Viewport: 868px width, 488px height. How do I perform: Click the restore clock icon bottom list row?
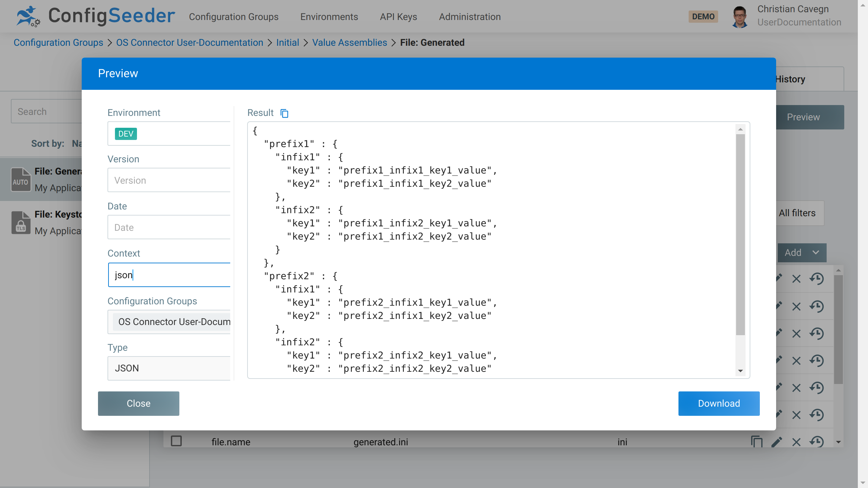(817, 442)
